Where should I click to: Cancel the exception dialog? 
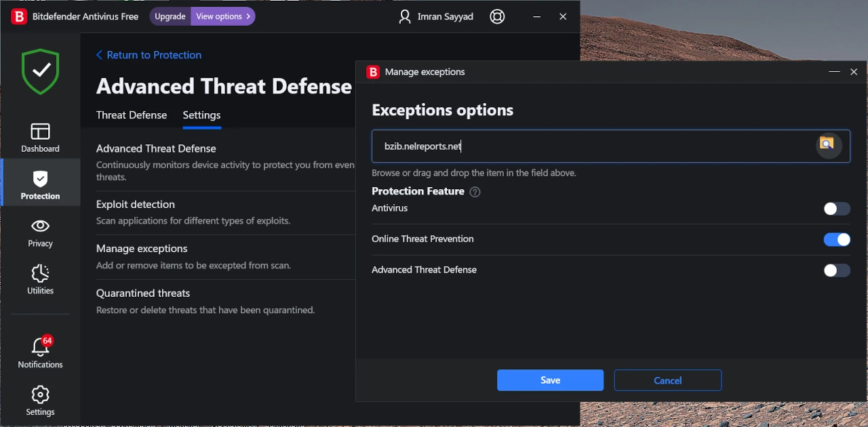pyautogui.click(x=667, y=380)
